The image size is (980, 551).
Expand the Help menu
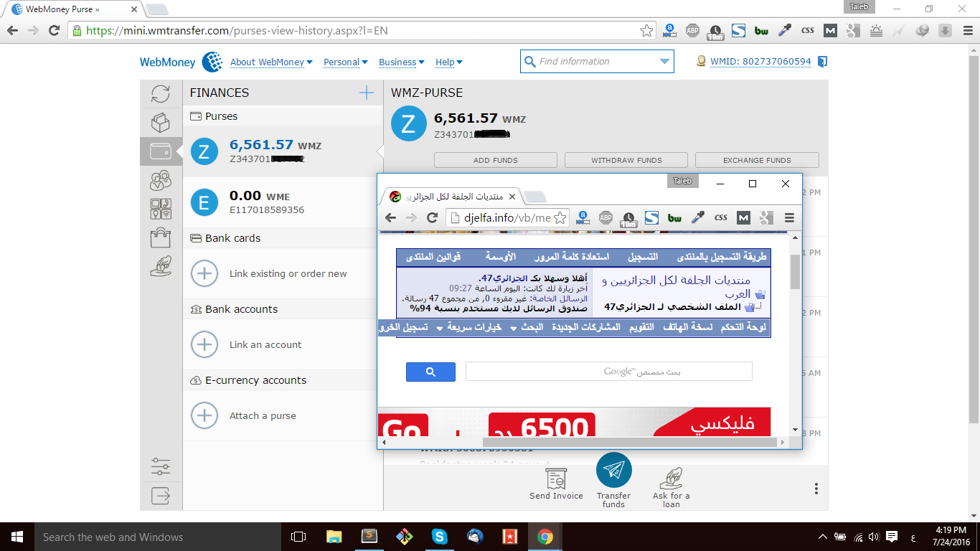[x=449, y=62]
